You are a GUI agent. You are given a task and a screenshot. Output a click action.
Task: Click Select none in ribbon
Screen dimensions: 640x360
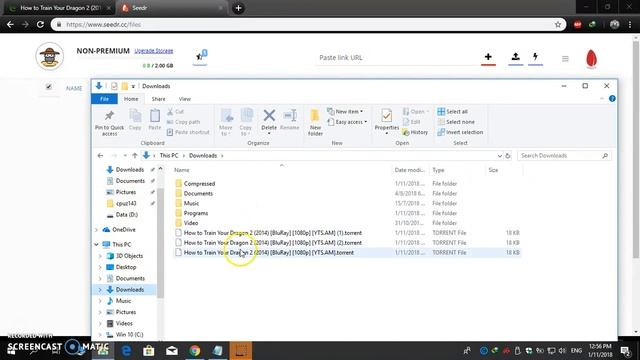(x=456, y=122)
